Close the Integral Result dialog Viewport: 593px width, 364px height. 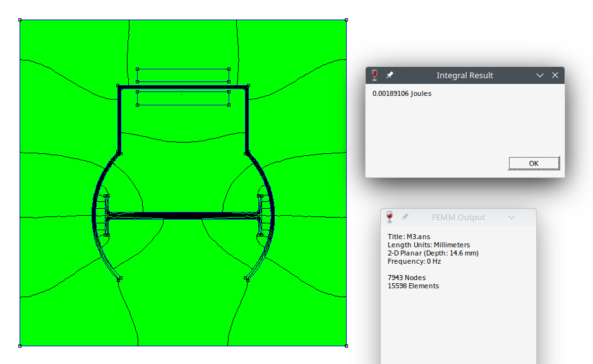[555, 75]
